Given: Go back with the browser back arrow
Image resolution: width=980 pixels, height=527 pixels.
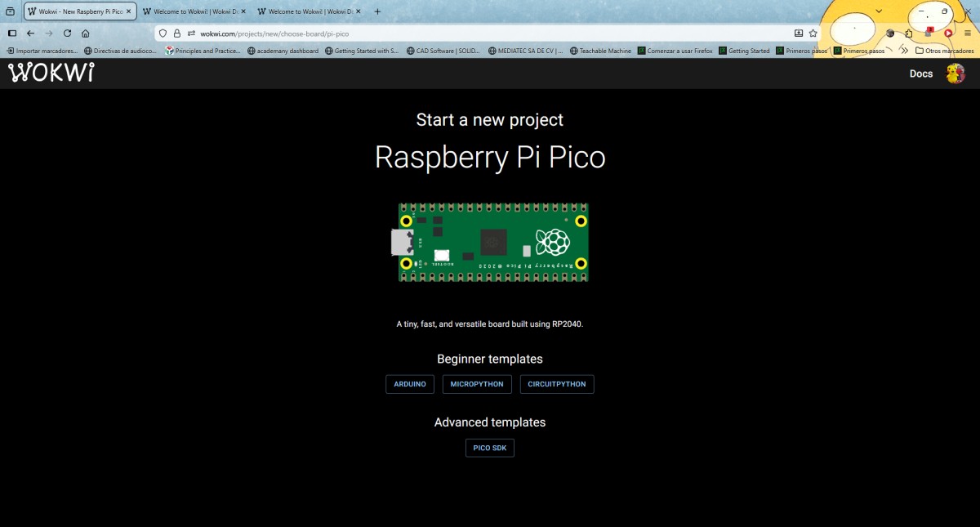Looking at the screenshot, I should 30,33.
